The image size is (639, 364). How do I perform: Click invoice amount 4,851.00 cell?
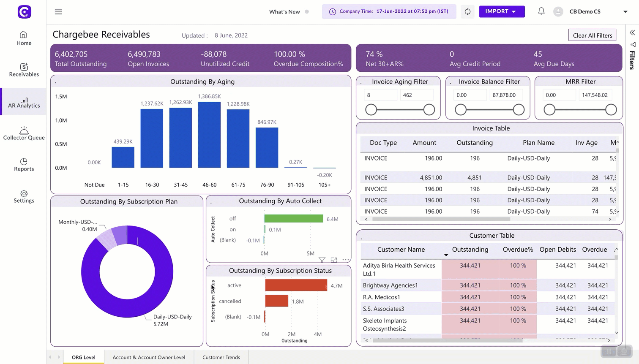431,178
